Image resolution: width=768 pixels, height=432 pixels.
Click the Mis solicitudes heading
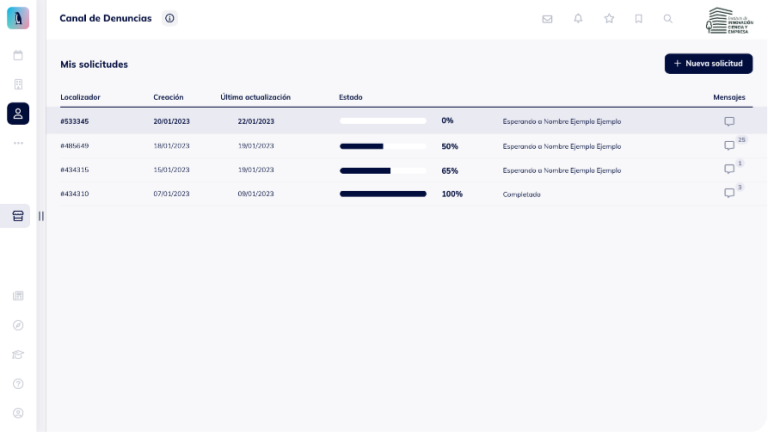click(x=94, y=64)
